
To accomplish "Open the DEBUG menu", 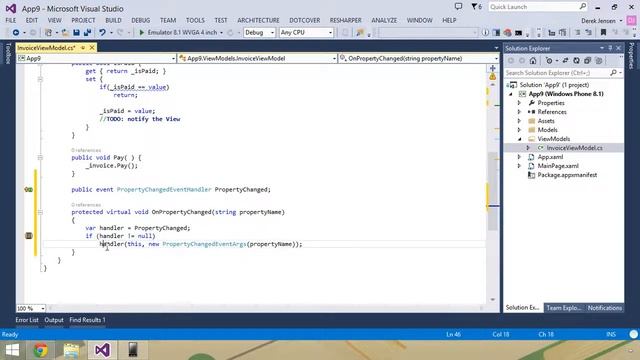I will [140, 20].
